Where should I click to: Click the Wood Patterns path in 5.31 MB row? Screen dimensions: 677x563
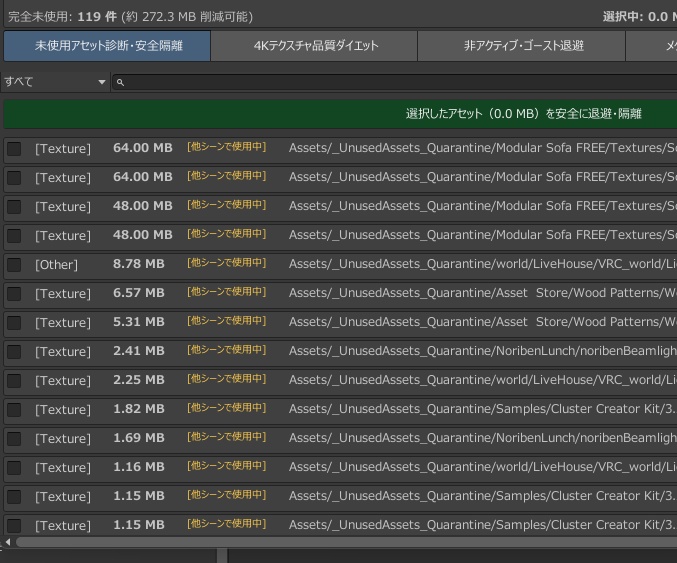pos(483,322)
